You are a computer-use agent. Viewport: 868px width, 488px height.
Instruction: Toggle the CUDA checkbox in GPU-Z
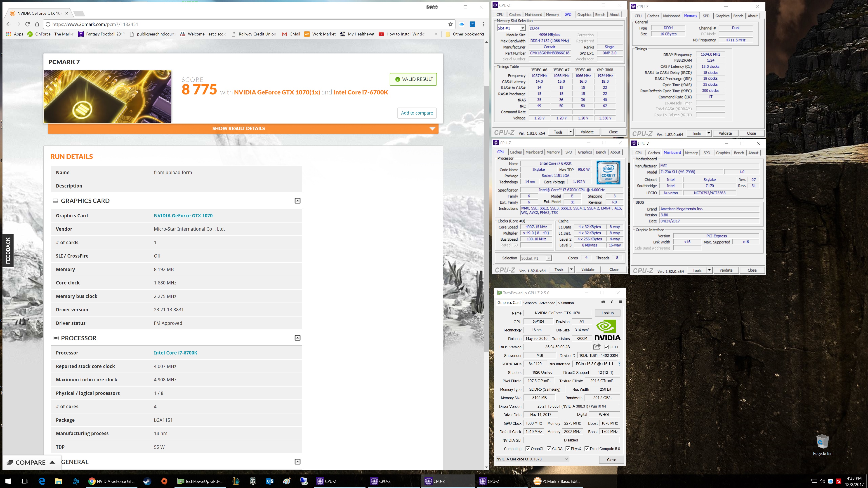549,449
